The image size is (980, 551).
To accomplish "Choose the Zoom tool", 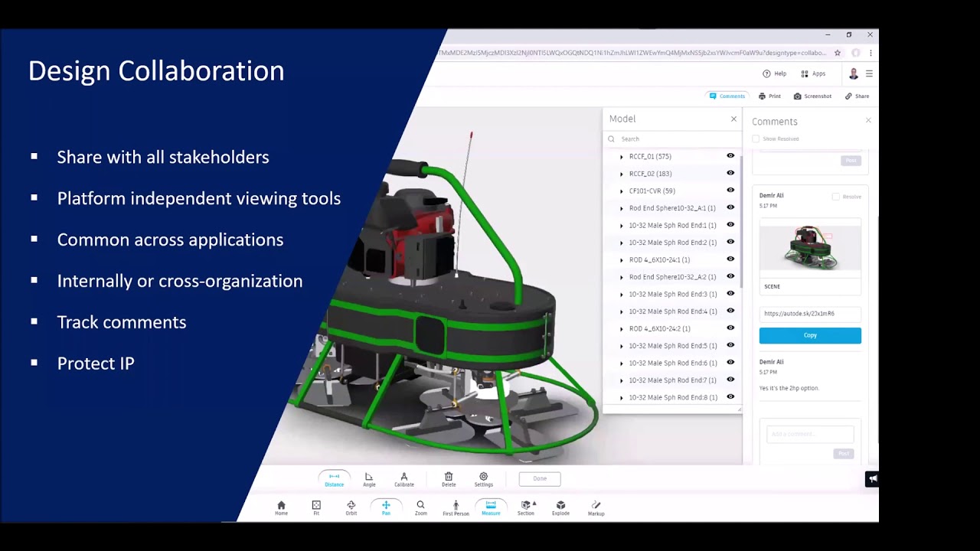I will [x=420, y=507].
